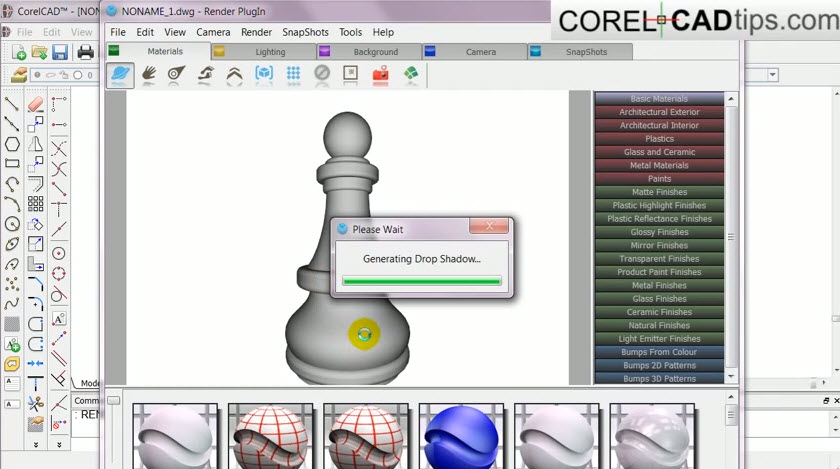Click the swan-shaped tool icon
The height and width of the screenshot is (469, 840).
click(x=206, y=74)
